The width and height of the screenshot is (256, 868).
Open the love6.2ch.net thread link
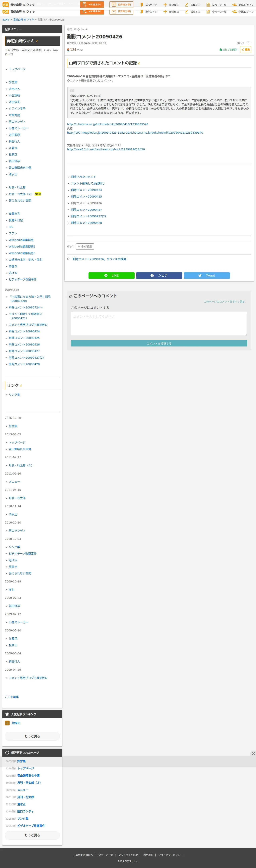tap(106, 149)
